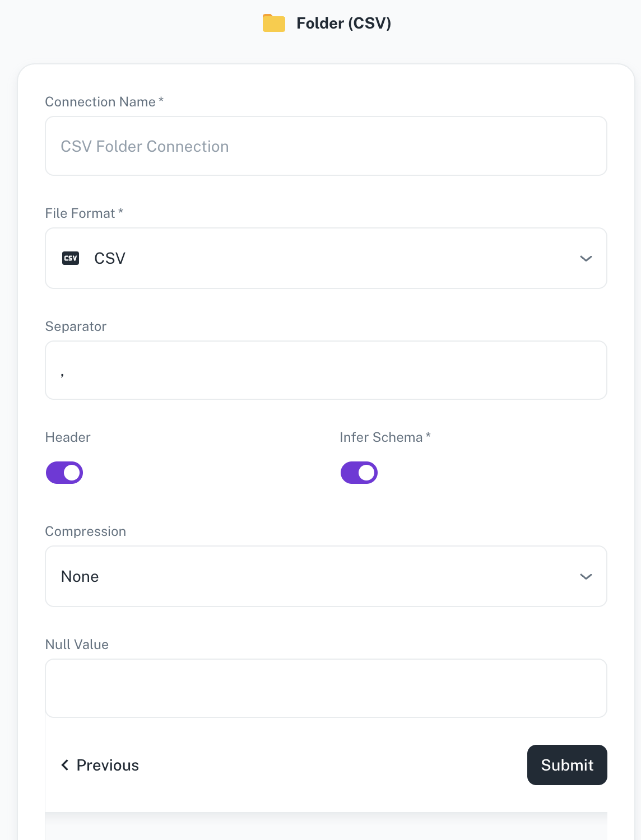
Task: Click the File Format label
Action: [x=84, y=213]
